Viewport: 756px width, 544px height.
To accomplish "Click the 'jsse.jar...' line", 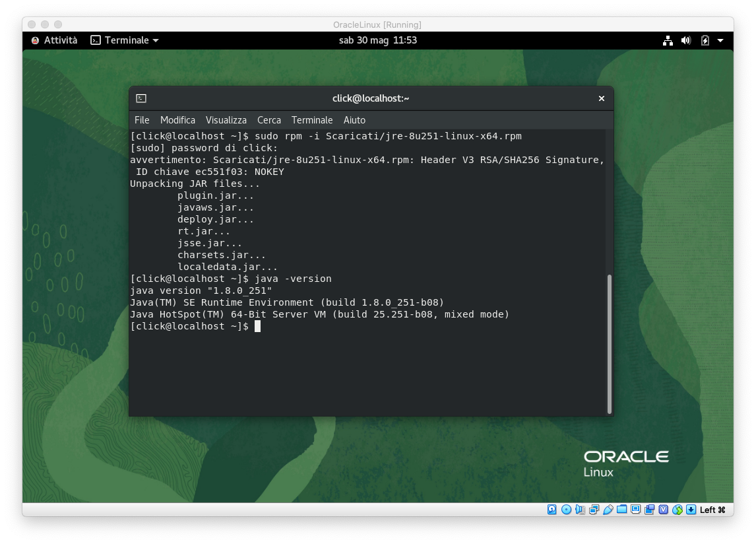I will click(210, 243).
